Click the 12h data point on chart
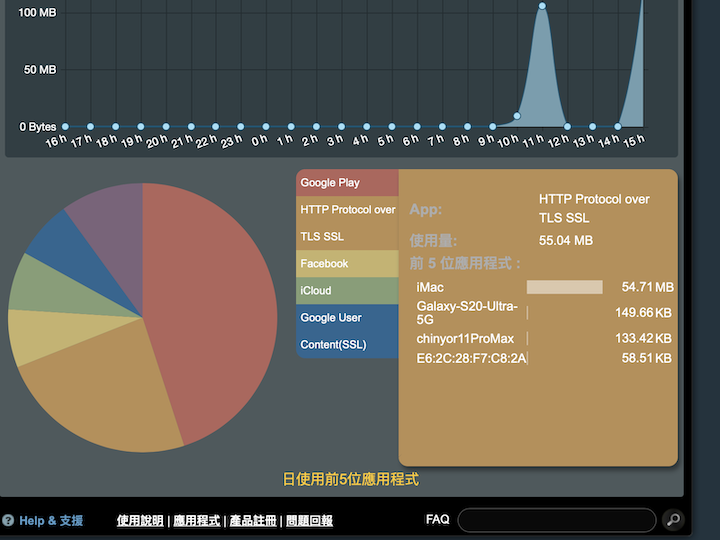Screen dimensions: 720x540 pyautogui.click(x=568, y=126)
